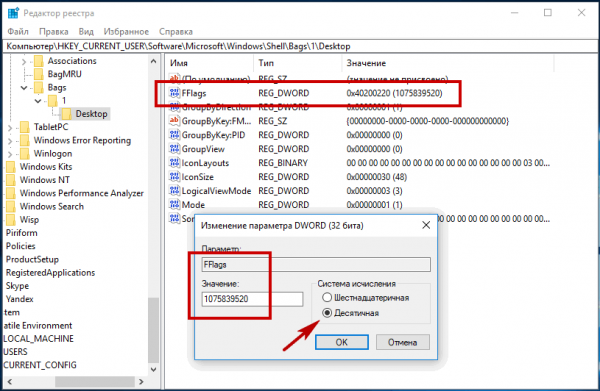Close the DWORD edit dialog

(x=426, y=225)
